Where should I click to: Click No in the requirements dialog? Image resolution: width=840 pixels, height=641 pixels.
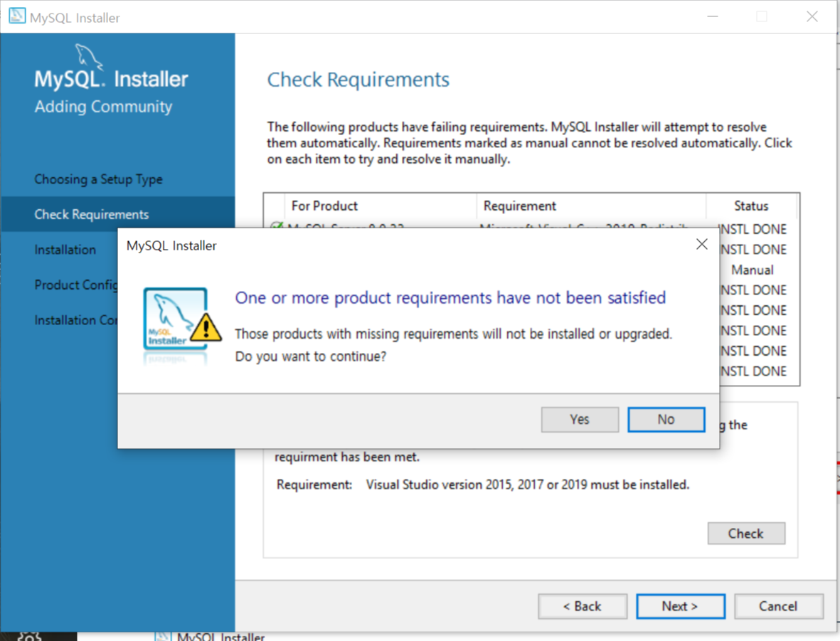pos(666,419)
